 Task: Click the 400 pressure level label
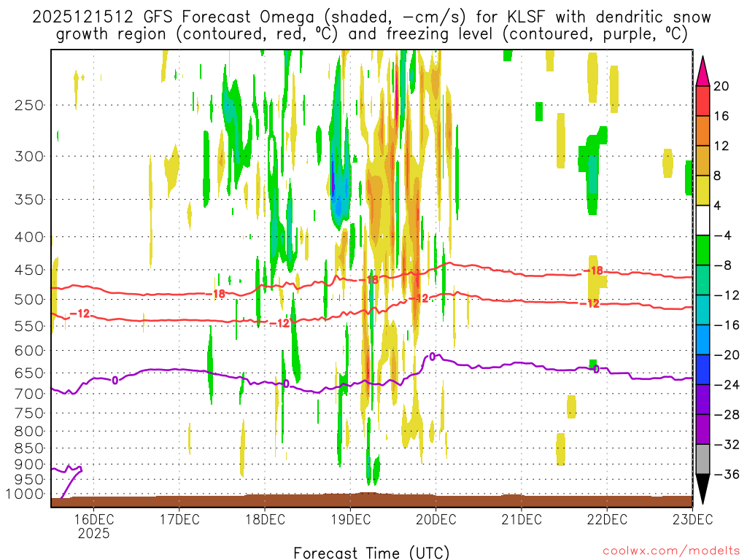pos(29,237)
